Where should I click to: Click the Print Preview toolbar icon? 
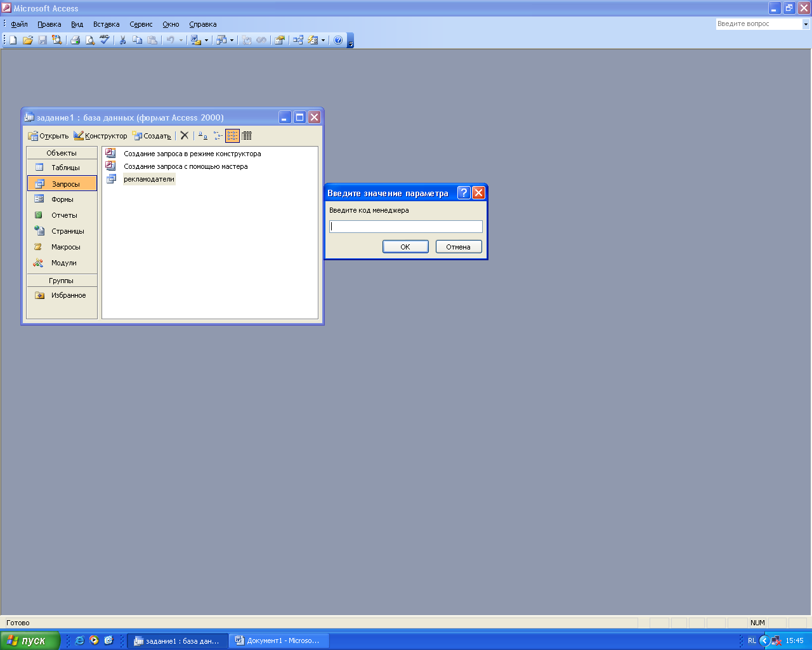(x=90, y=40)
